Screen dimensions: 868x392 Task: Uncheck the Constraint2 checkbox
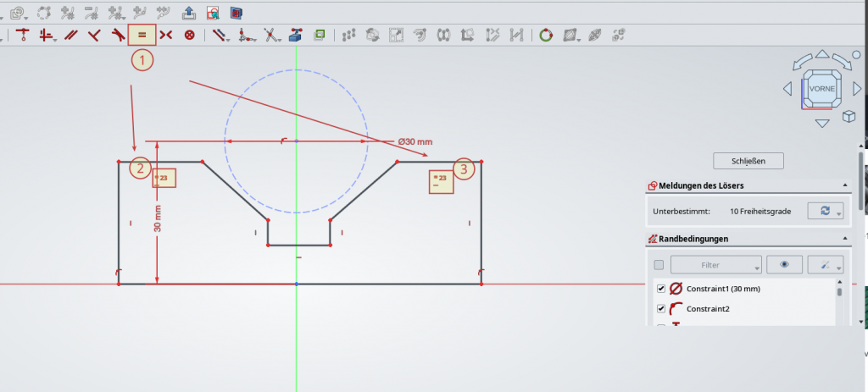(661, 308)
